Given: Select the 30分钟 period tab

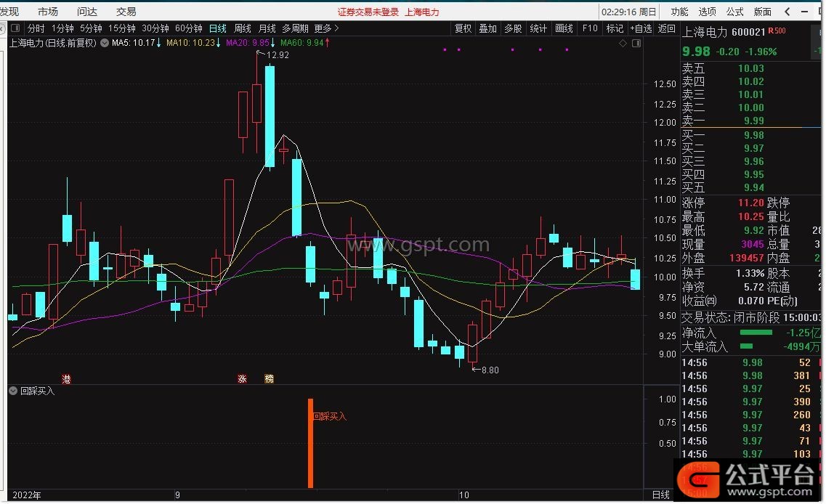Looking at the screenshot, I should pos(155,28).
